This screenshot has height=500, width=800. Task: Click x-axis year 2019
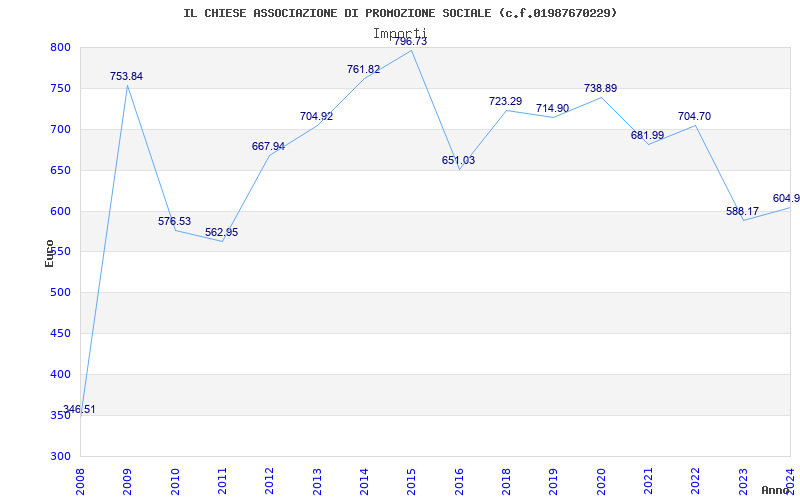pyautogui.click(x=554, y=482)
